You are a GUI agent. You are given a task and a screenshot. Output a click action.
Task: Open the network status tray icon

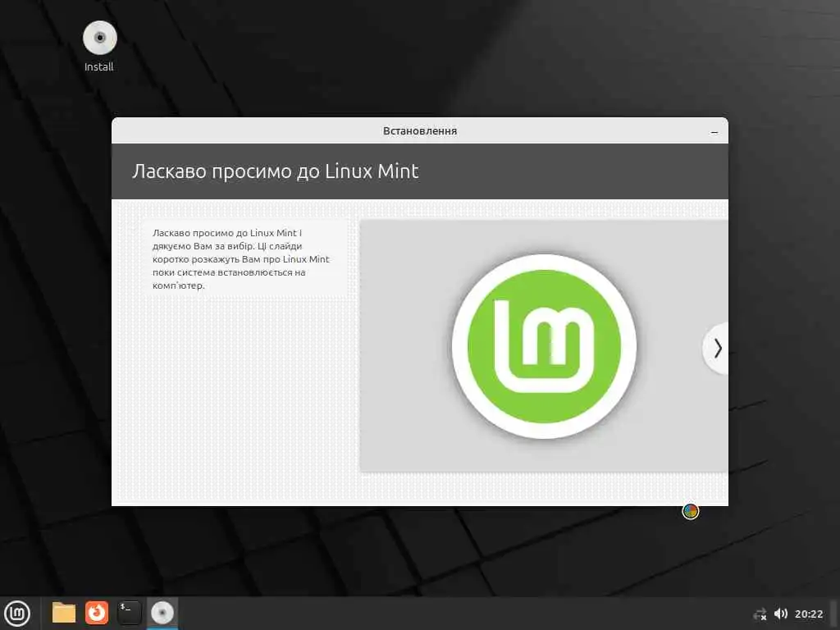[760, 614]
